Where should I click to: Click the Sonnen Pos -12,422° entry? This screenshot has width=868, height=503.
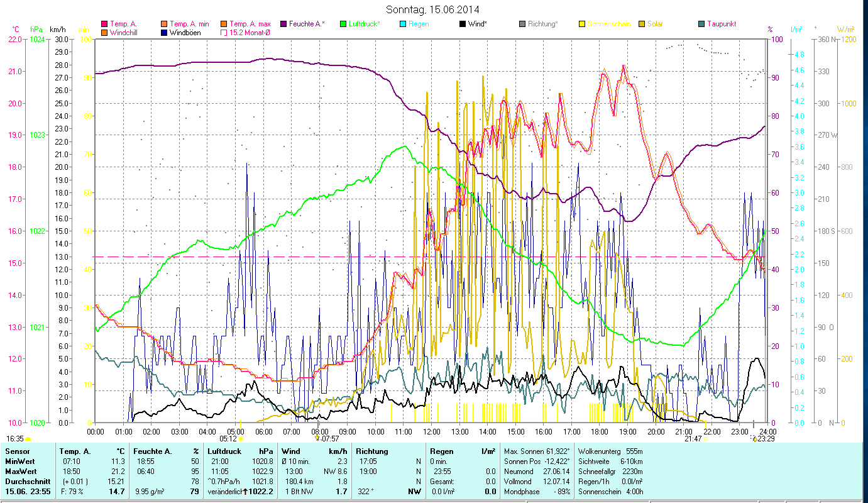(537, 462)
